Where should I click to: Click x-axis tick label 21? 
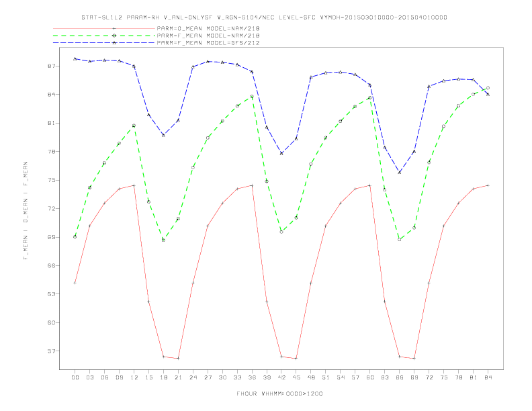178,377
